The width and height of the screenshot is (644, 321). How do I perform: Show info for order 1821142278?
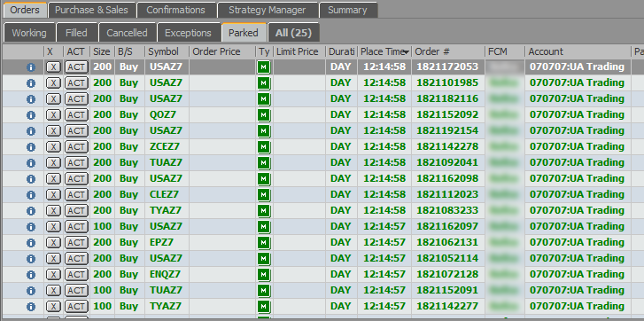[x=31, y=147]
